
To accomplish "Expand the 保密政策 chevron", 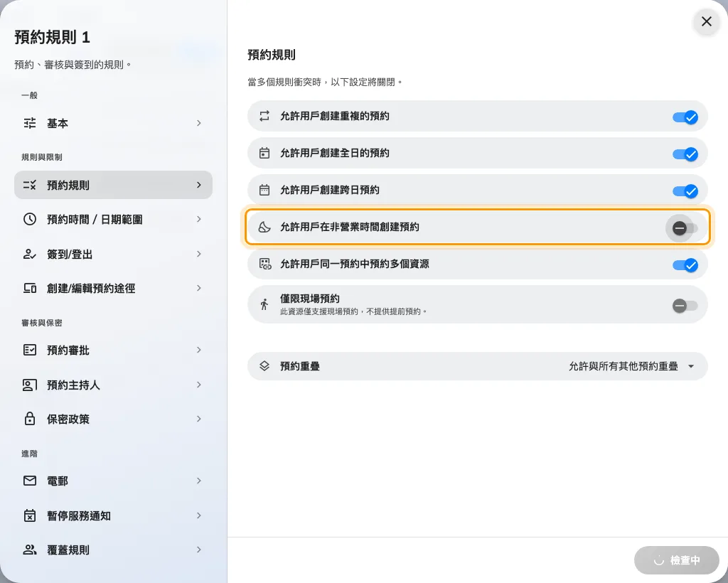I will point(199,419).
